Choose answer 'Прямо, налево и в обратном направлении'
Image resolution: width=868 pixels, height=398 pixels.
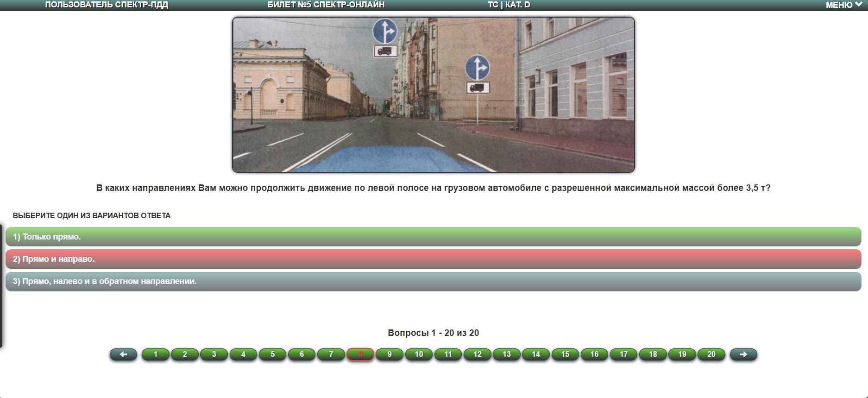click(x=433, y=281)
